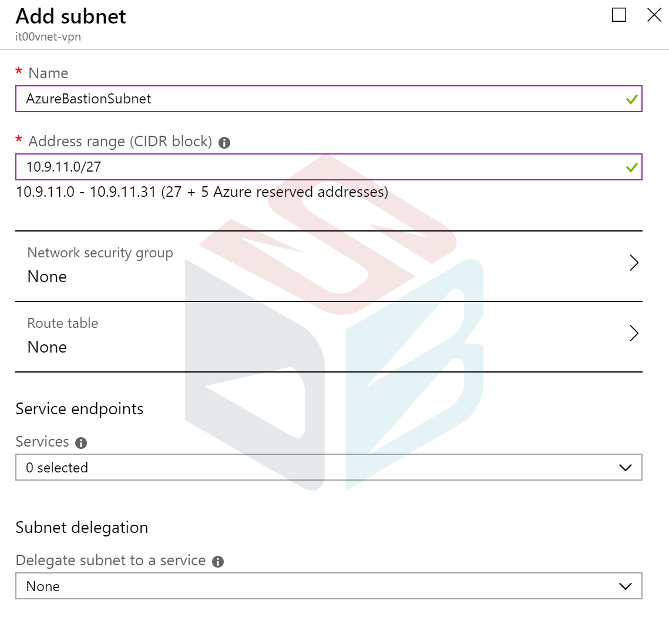Select the Network security group None row
This screenshot has width=669, height=644.
pyautogui.click(x=328, y=266)
